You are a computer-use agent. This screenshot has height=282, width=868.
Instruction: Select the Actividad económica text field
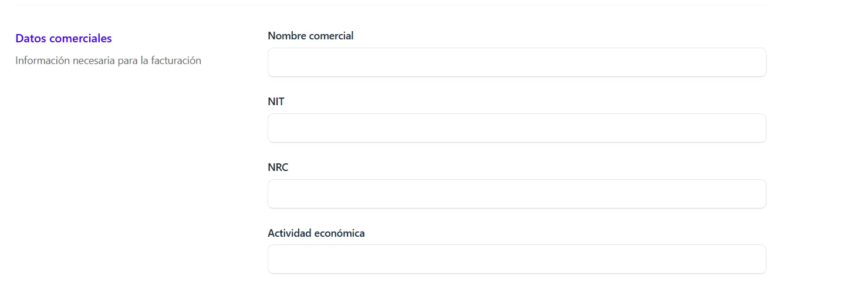pyautogui.click(x=516, y=259)
